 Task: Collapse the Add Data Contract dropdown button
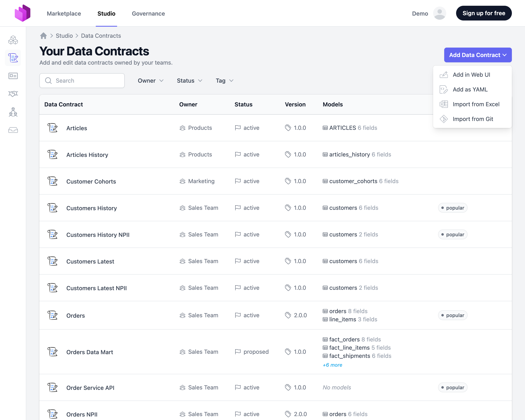click(x=477, y=55)
